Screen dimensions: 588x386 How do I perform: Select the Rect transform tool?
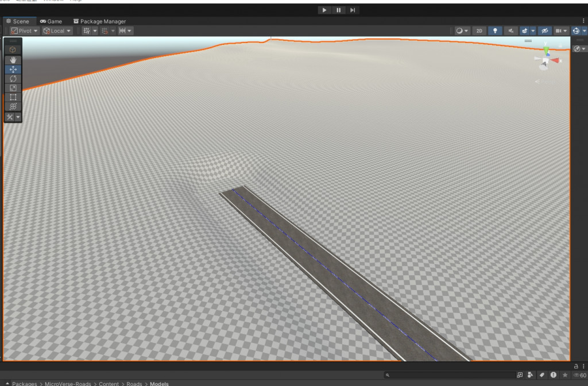13,98
